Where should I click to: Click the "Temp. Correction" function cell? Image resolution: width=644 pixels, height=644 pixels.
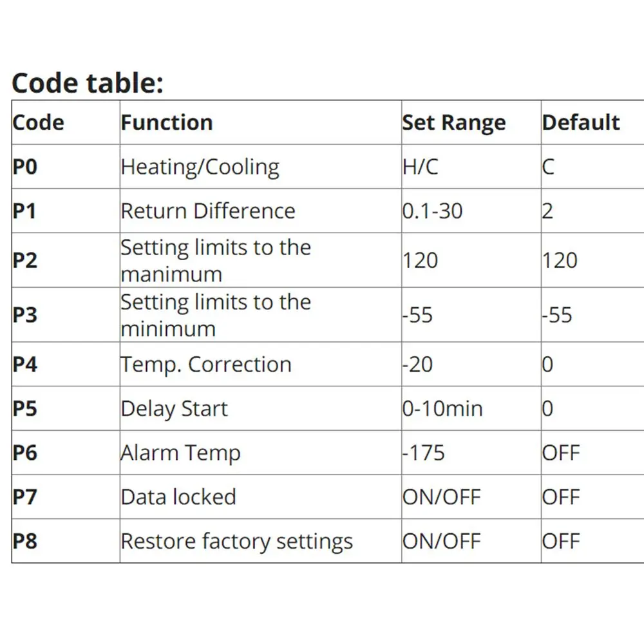click(206, 365)
